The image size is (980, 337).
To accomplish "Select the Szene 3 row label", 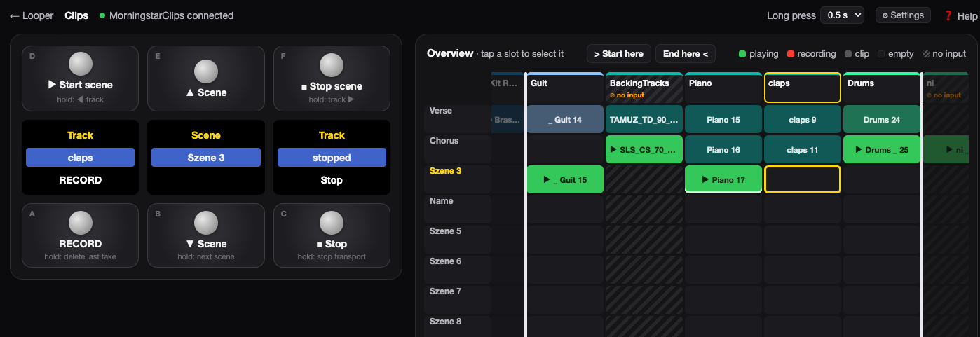I will click(458, 179).
